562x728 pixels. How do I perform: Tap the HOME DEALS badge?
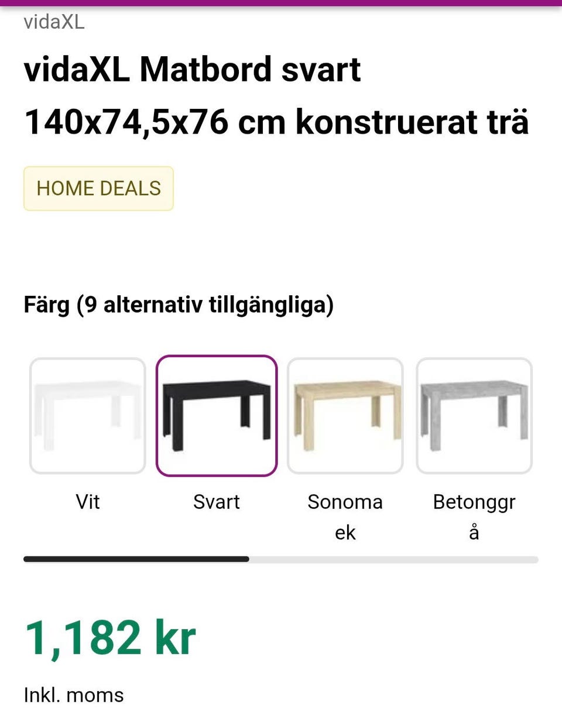(98, 189)
